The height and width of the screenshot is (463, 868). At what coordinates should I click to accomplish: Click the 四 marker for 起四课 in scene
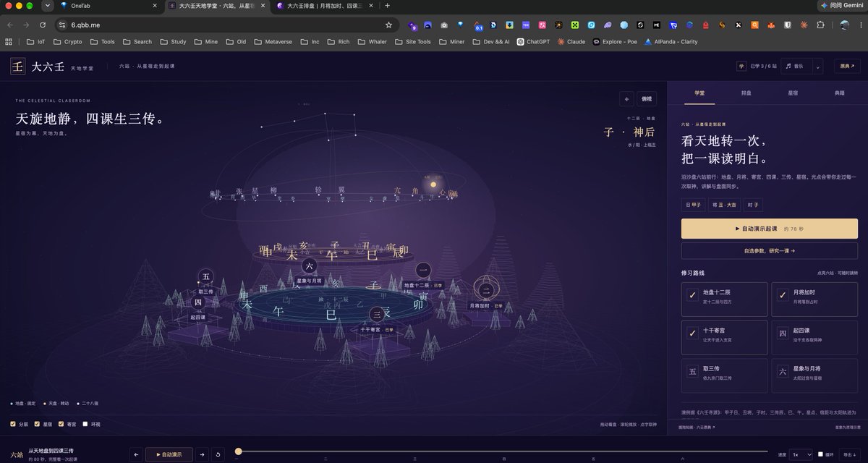coord(198,302)
